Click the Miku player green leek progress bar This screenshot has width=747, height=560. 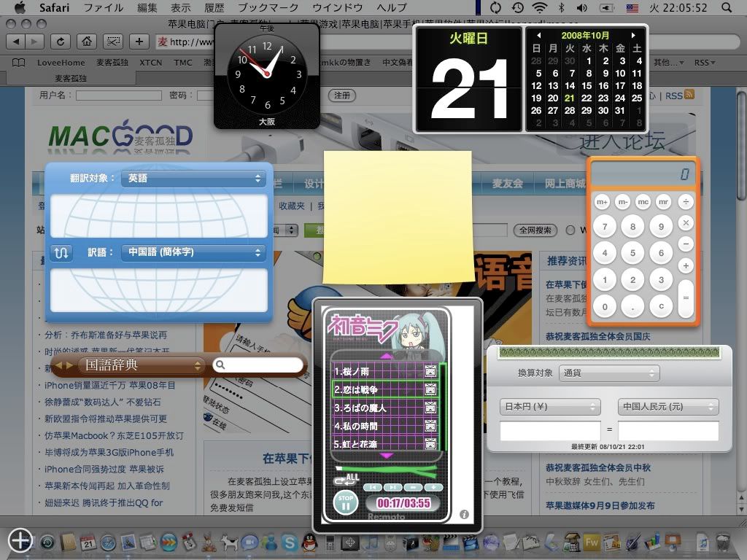click(387, 470)
